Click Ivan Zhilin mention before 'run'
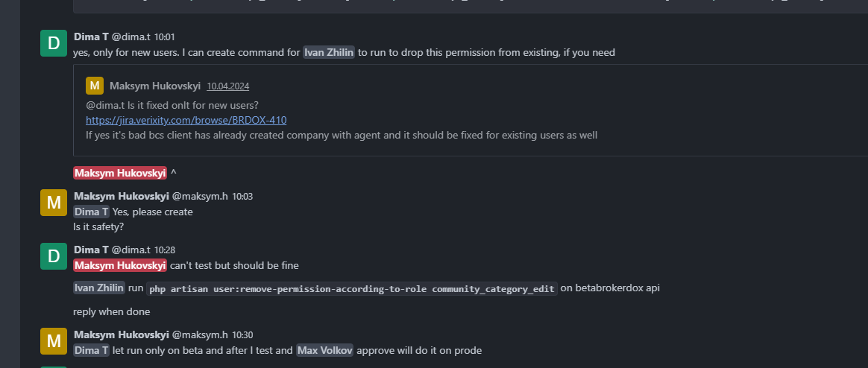The height and width of the screenshot is (368, 868). coord(99,288)
